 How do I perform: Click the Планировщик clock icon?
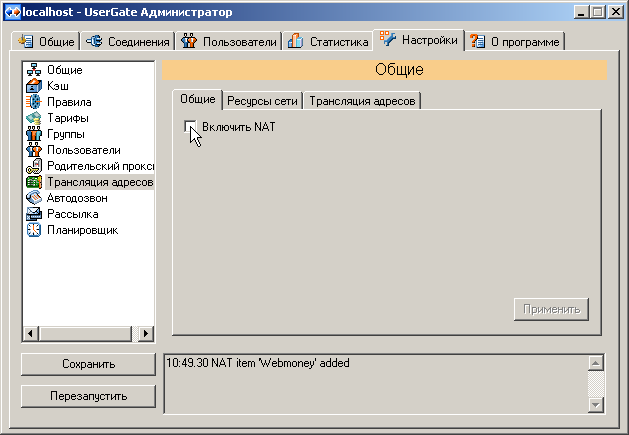point(34,230)
